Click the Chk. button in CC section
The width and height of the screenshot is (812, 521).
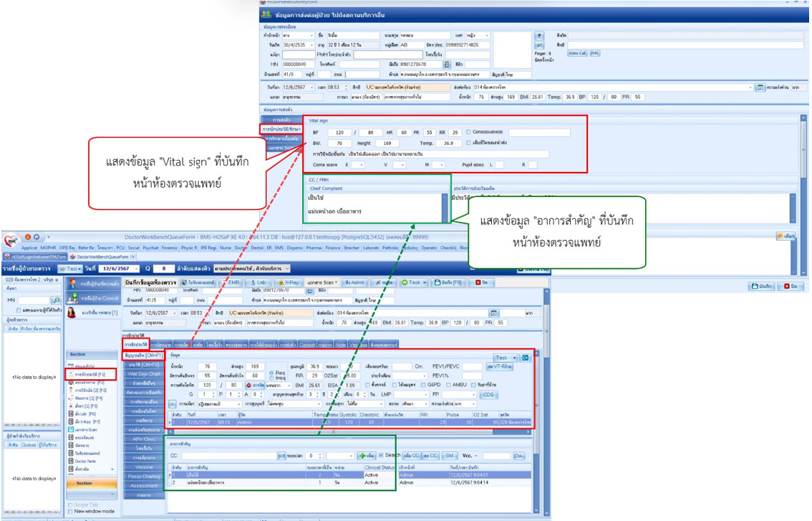(519, 456)
